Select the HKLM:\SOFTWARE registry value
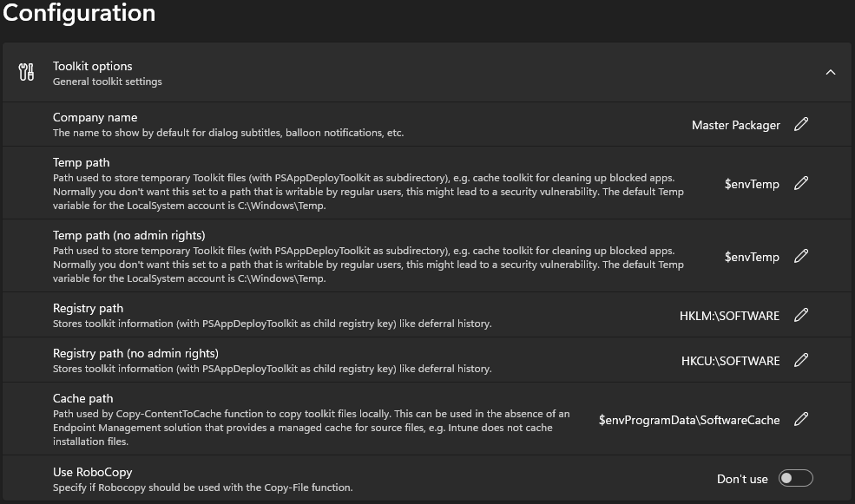The width and height of the screenshot is (855, 504). [x=729, y=315]
